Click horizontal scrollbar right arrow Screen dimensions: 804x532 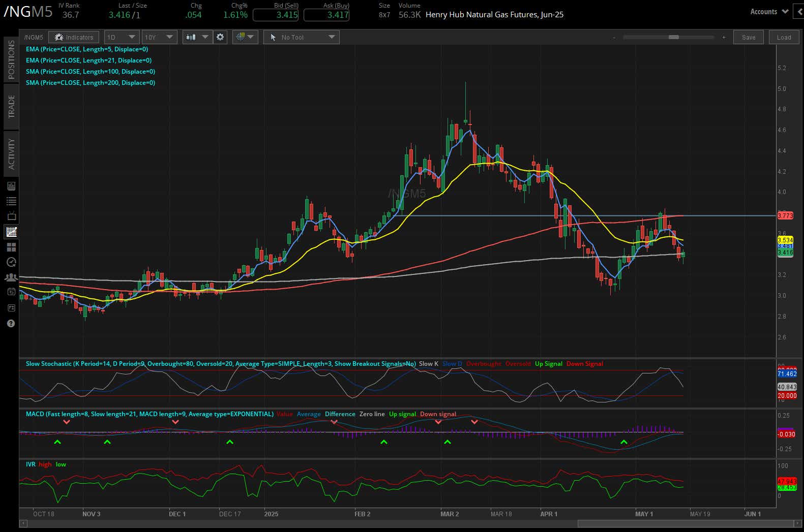click(x=797, y=523)
